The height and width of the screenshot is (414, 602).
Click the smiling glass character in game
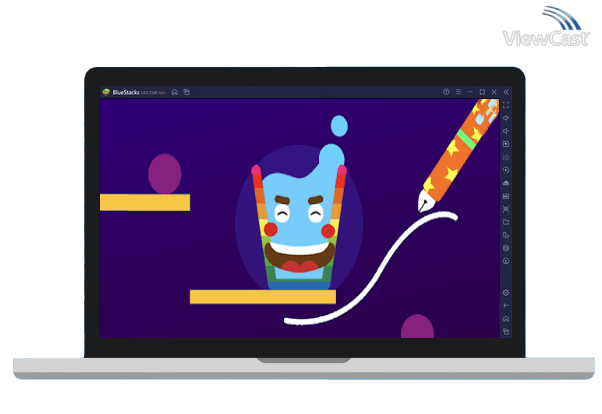pyautogui.click(x=299, y=223)
